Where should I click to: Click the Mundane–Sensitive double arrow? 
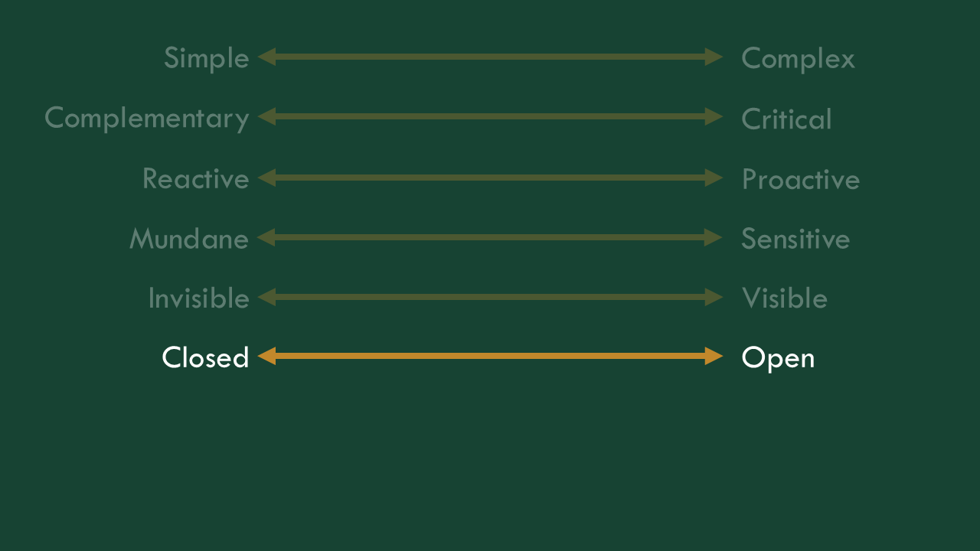(x=490, y=237)
